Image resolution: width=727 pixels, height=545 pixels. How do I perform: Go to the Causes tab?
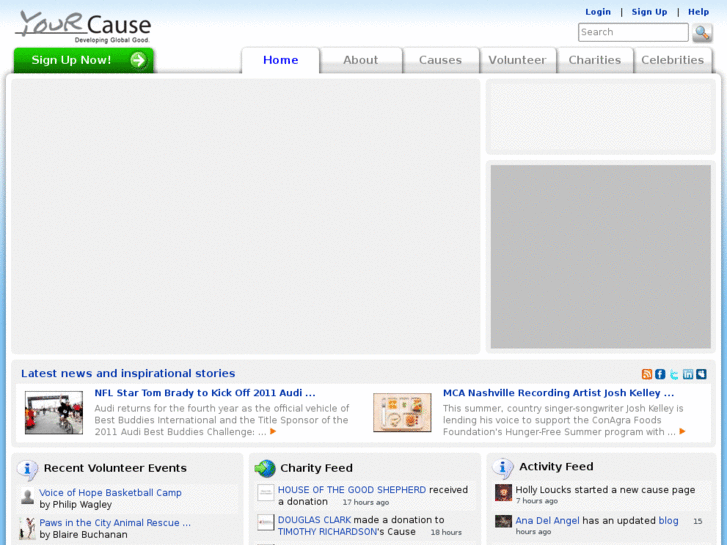click(x=440, y=60)
